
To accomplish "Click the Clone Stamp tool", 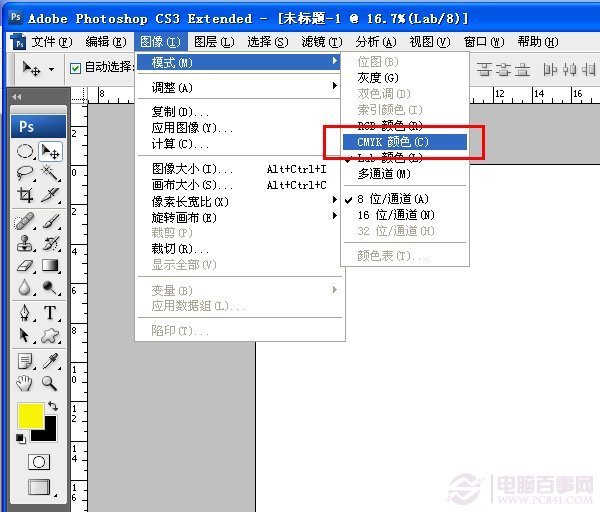I will click(x=25, y=243).
